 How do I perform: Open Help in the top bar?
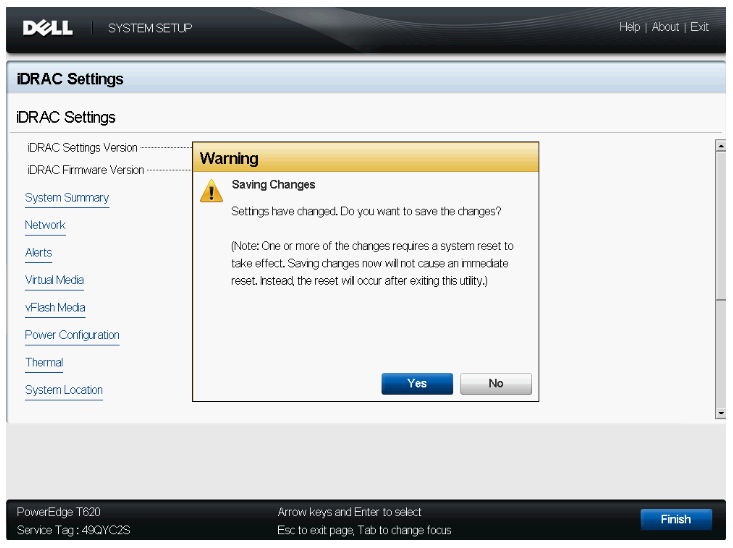click(x=629, y=27)
